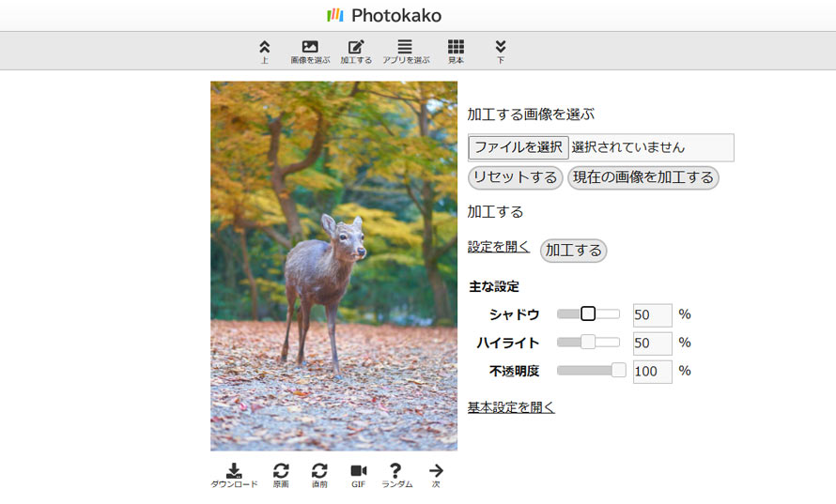Click the 加工する画像を選ぶ heading
The image size is (836, 504).
coord(531,114)
